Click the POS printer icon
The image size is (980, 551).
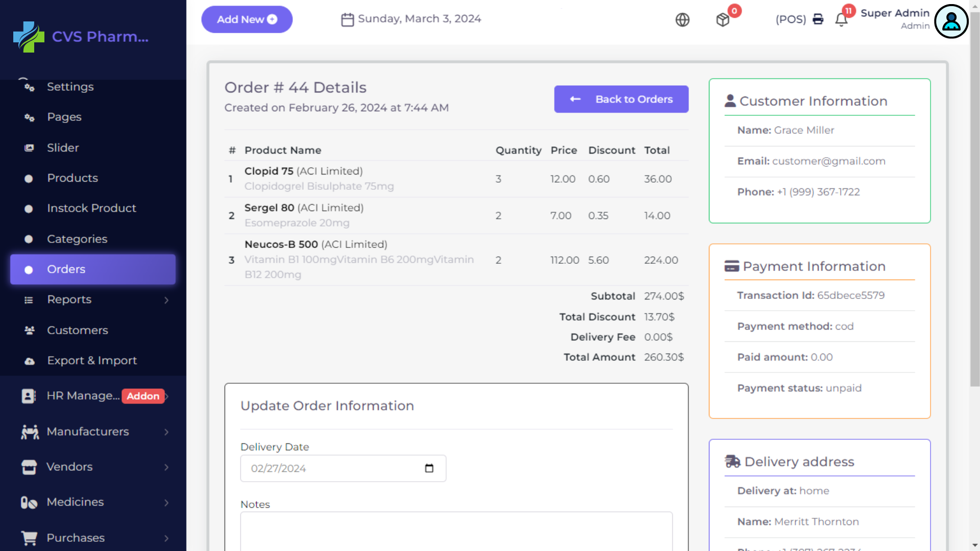click(x=818, y=19)
